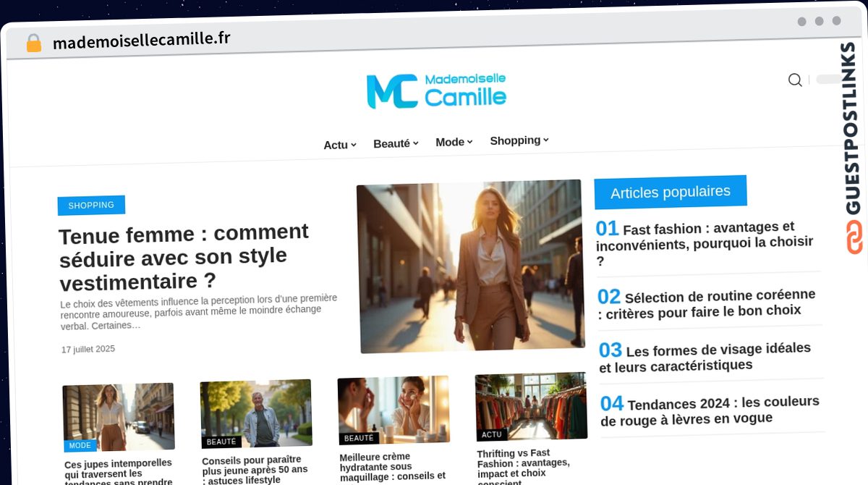Open article Tenue femme comment séduire

coord(184,256)
